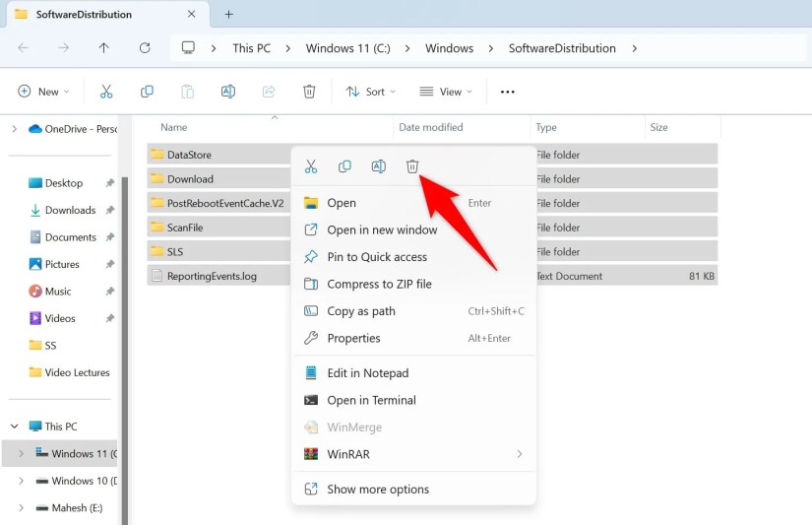Collapse the This PC tree node
Image resolution: width=812 pixels, height=525 pixels.
(15, 427)
